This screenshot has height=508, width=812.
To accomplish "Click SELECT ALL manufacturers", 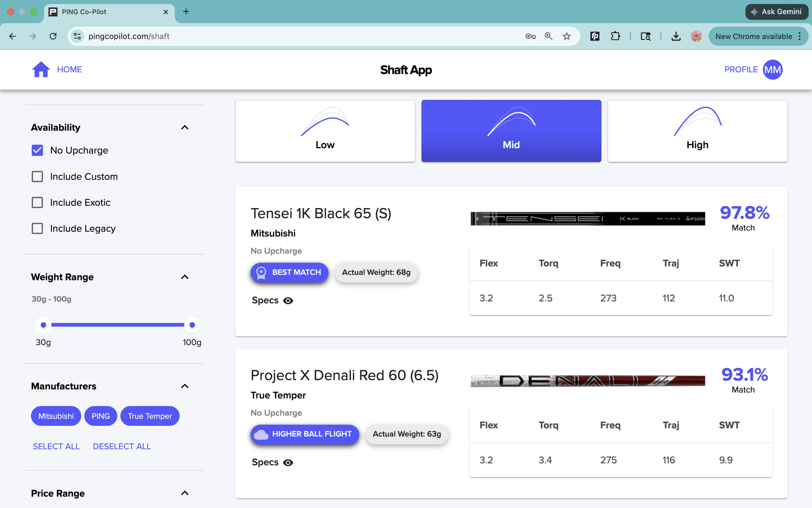I will coord(56,446).
